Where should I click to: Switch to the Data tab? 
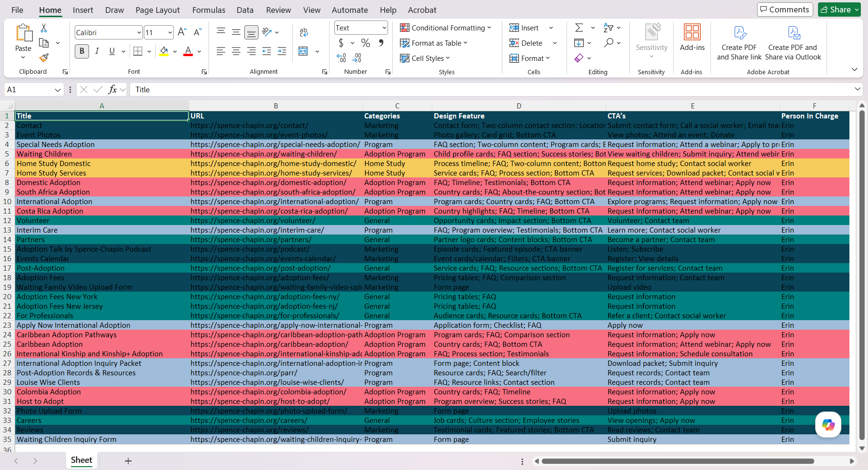point(245,10)
